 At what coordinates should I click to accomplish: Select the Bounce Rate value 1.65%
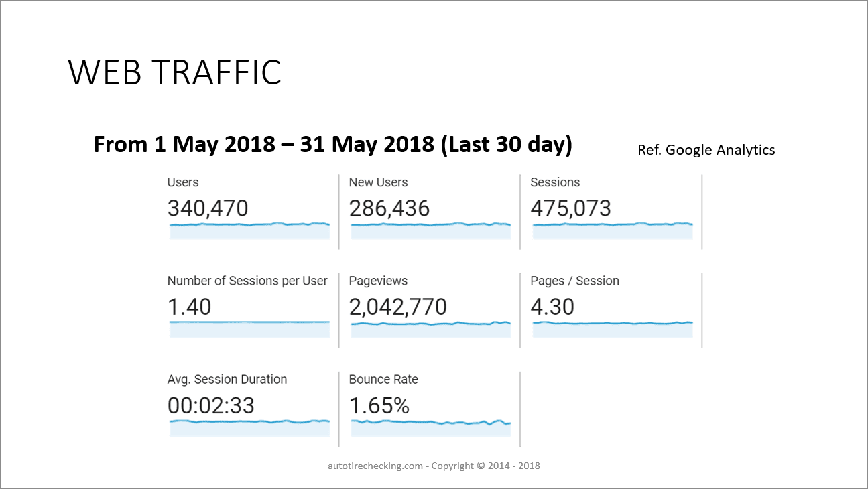(379, 405)
